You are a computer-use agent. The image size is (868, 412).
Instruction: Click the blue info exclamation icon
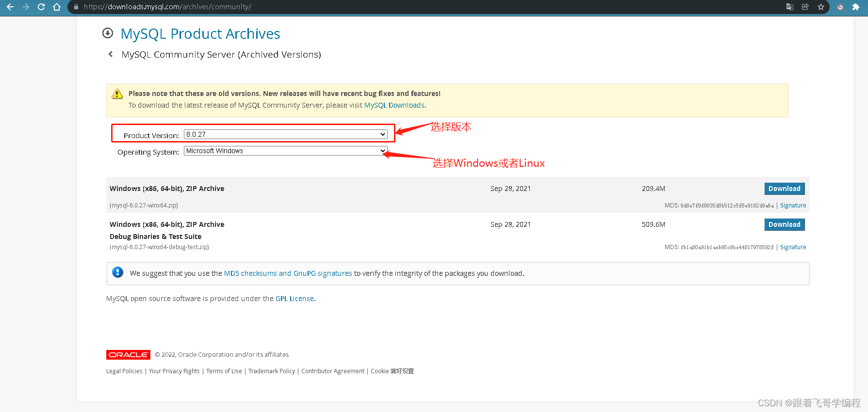click(117, 272)
